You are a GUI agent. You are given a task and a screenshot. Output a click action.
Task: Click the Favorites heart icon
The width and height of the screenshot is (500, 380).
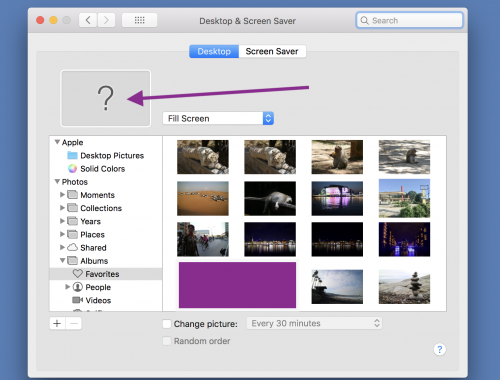click(x=78, y=274)
